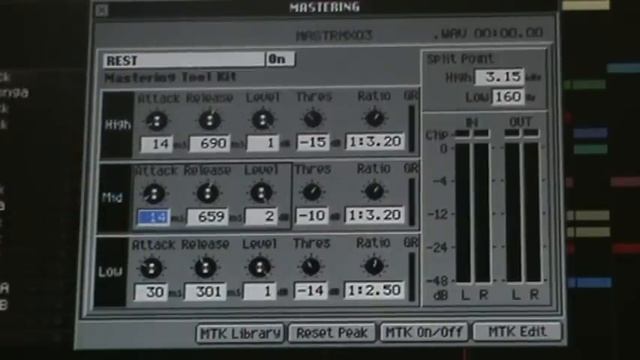Select Low Thres value field -14
The width and height of the screenshot is (640, 360).
311,291
